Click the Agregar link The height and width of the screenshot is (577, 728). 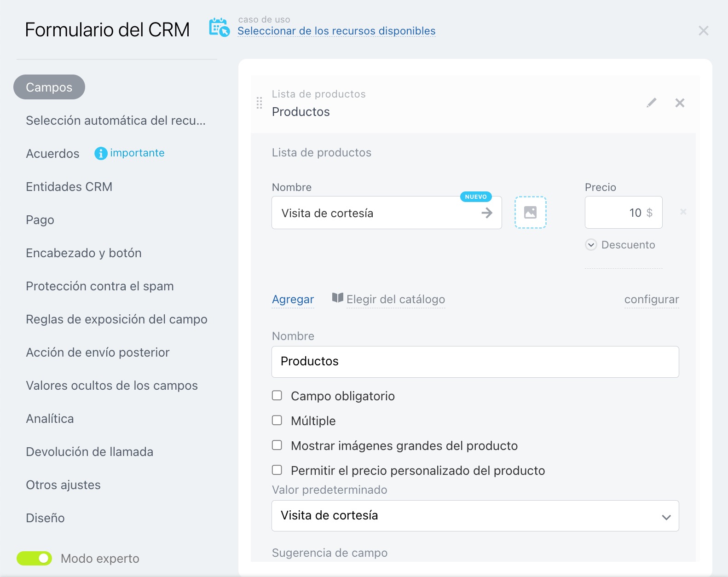pyautogui.click(x=293, y=300)
